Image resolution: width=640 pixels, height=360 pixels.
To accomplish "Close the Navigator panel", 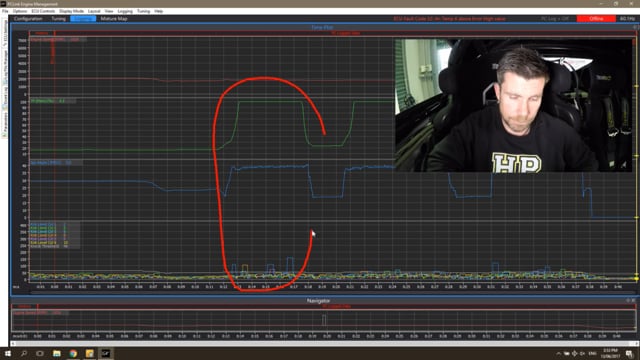I will pyautogui.click(x=633, y=300).
